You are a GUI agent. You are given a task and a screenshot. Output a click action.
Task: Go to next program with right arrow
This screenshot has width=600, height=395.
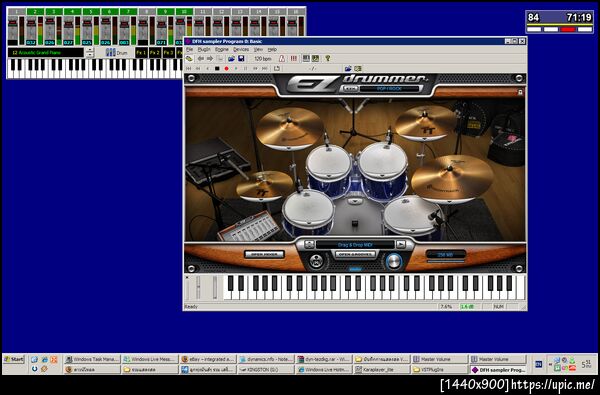[x=210, y=59]
